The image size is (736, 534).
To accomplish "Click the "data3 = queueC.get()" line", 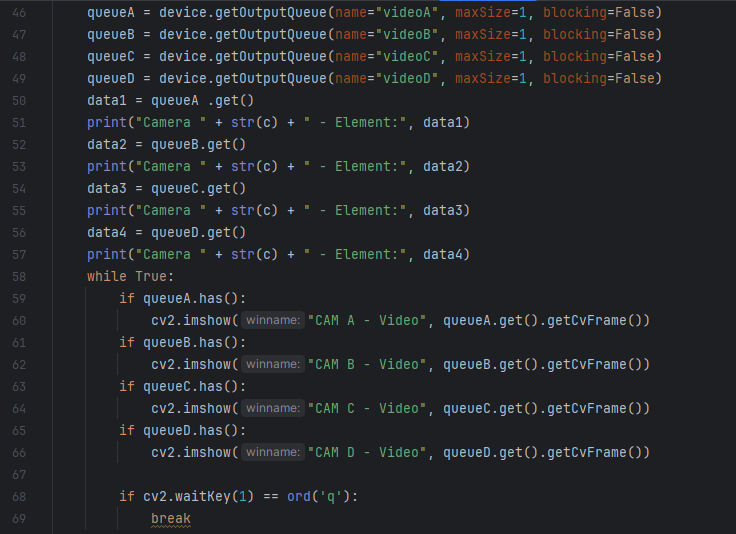I will (166, 188).
